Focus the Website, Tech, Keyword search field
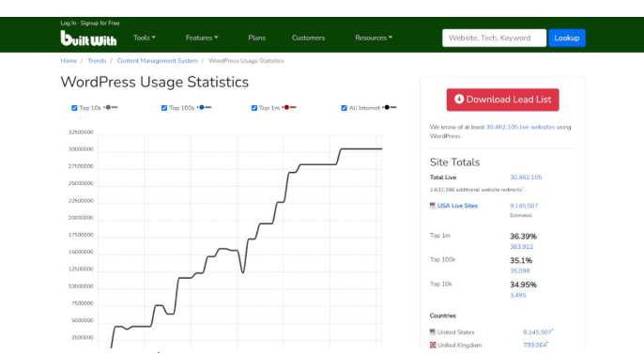 (x=494, y=38)
